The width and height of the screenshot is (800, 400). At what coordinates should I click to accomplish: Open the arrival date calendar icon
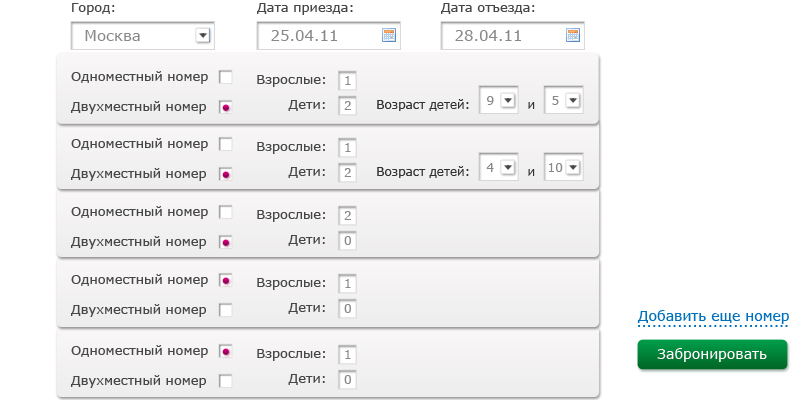tap(389, 36)
